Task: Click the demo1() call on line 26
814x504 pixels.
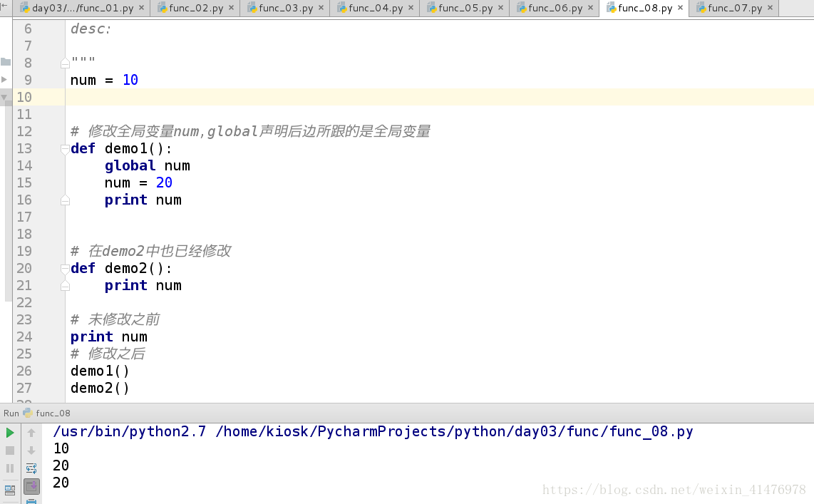Action: tap(101, 371)
